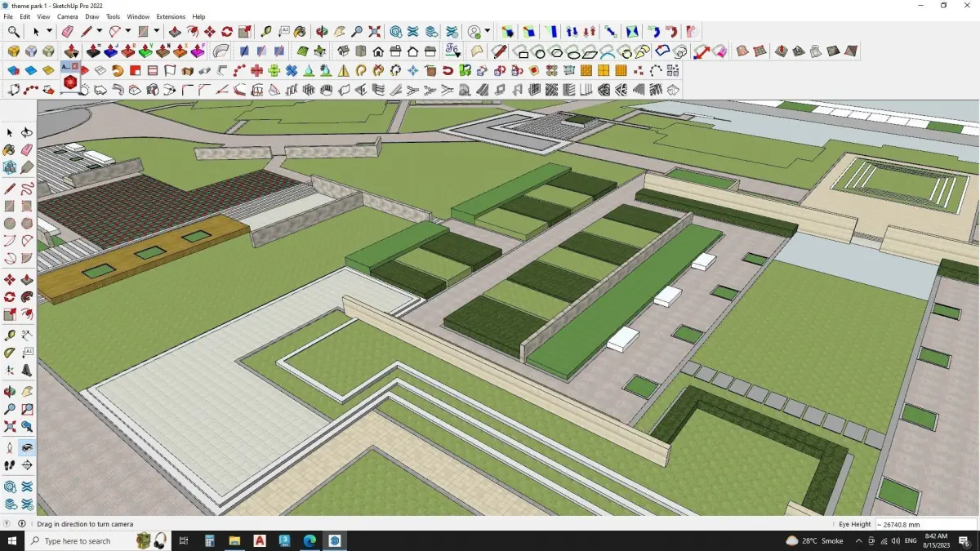The image size is (980, 551).
Task: Open the Help menu
Action: click(198, 16)
